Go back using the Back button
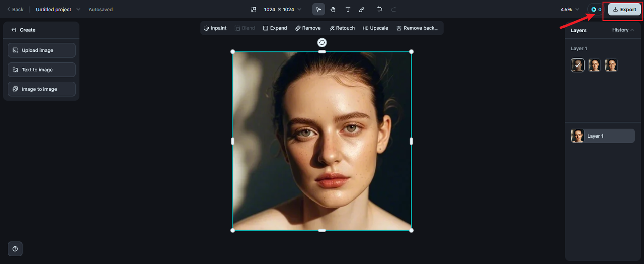 pyautogui.click(x=15, y=10)
